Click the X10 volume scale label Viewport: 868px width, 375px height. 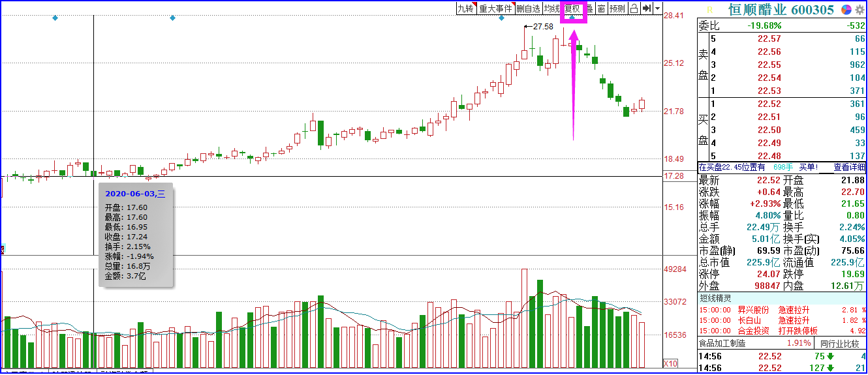[x=670, y=363]
